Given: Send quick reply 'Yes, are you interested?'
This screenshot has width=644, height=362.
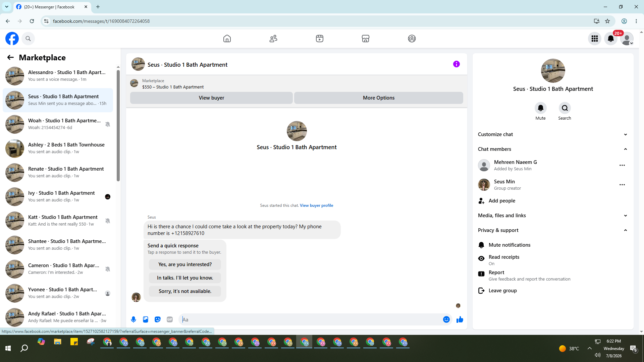Looking at the screenshot, I should pos(185,264).
